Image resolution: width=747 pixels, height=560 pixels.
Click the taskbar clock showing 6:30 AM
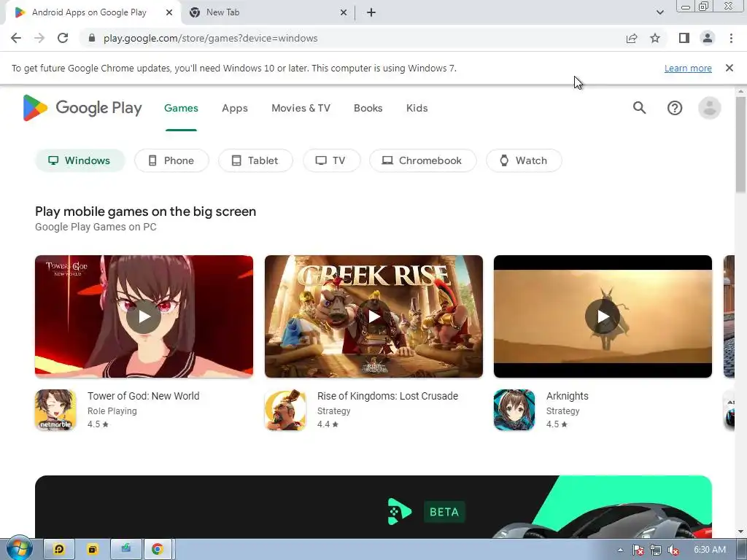[709, 550]
